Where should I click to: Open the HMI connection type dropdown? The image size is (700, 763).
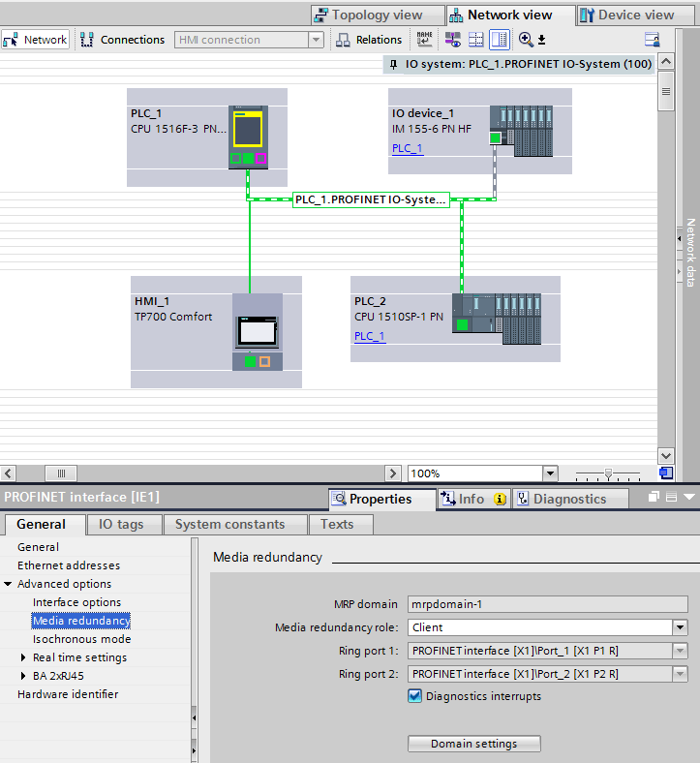point(317,40)
